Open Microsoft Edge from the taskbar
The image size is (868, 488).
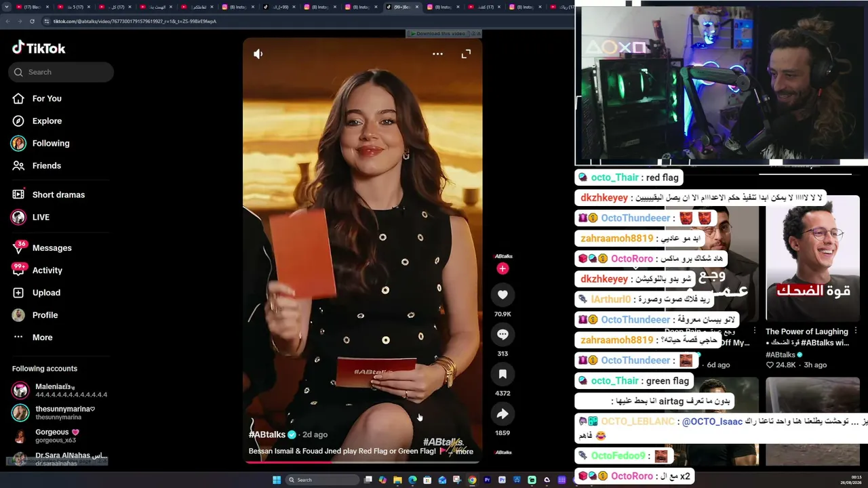point(412,480)
